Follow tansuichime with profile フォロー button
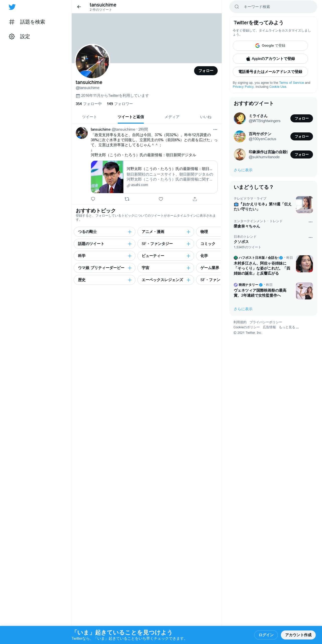322x644 pixels. tap(206, 71)
